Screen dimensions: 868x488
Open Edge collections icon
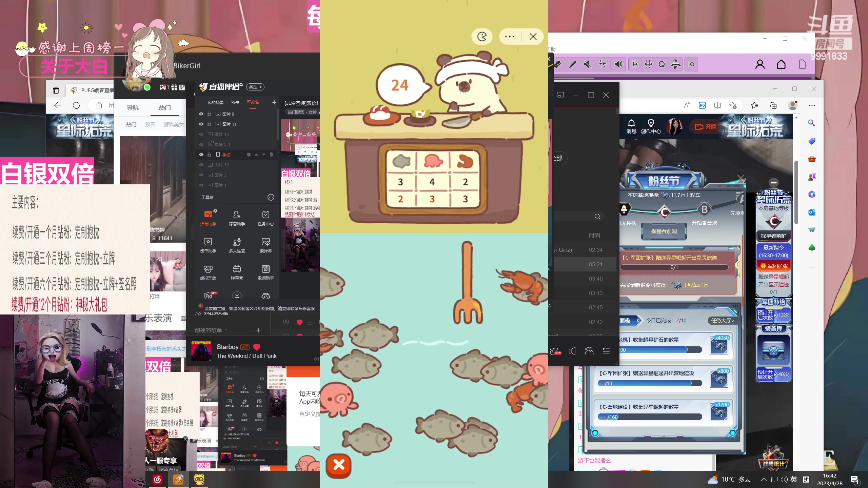[773, 105]
